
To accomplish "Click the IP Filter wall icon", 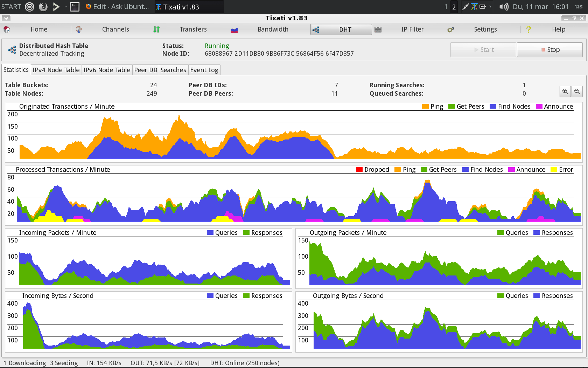I will click(x=378, y=29).
